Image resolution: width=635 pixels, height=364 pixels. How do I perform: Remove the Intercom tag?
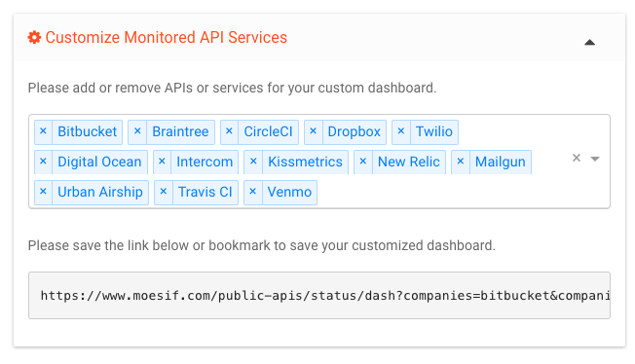pos(162,162)
